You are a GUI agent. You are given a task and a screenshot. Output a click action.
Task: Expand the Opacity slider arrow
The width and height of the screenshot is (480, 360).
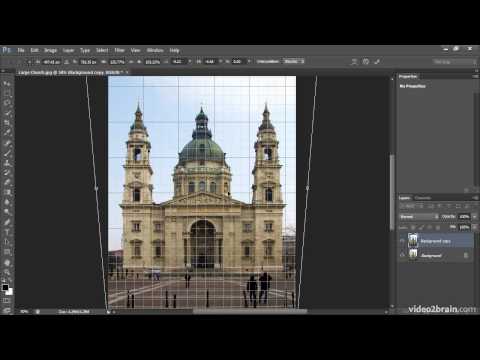[x=475, y=217]
